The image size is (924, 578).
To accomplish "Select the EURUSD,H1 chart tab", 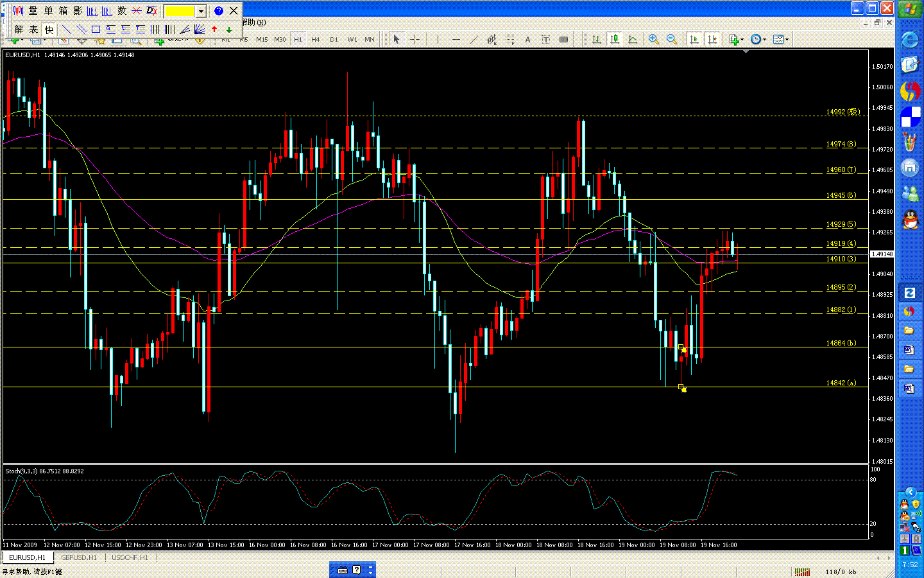I will (x=28, y=557).
